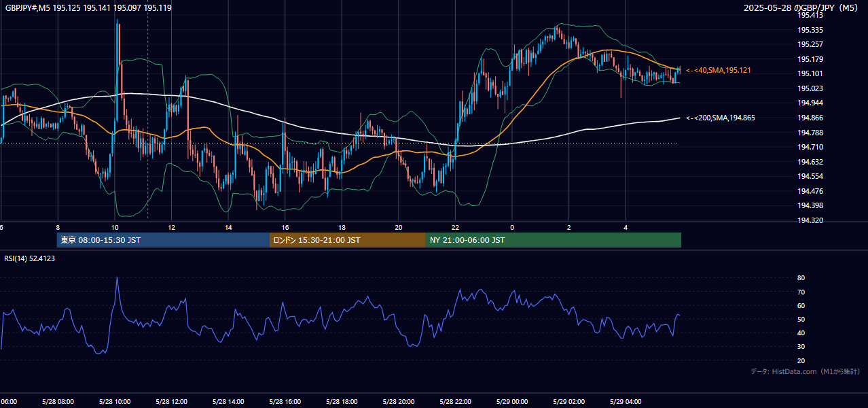This screenshot has height=408, width=868.
Task: Select the 40 SMA label reading 195.121
Action: pyautogui.click(x=719, y=70)
